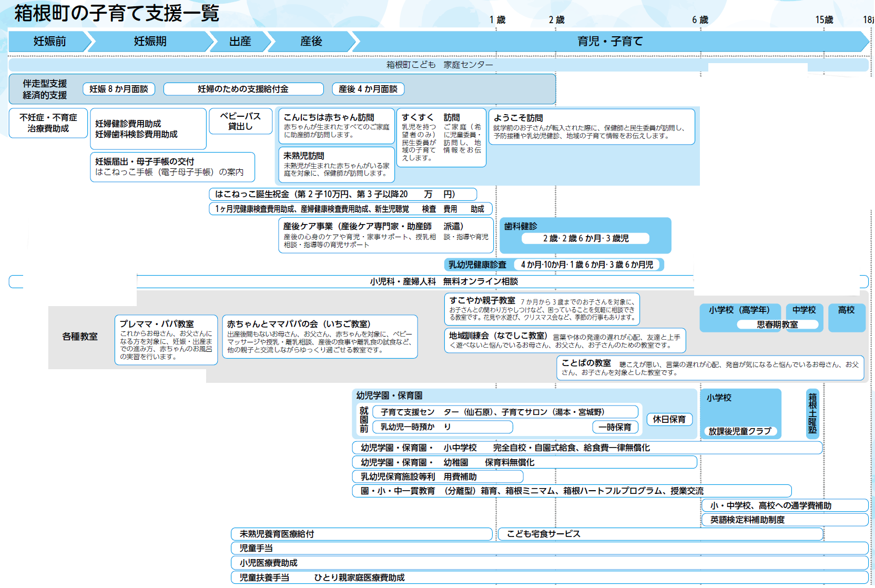Image resolution: width=875 pixels, height=588 pixels.
Task: Click はこねっこ誕生祝金 bar
Action: [x=343, y=194]
